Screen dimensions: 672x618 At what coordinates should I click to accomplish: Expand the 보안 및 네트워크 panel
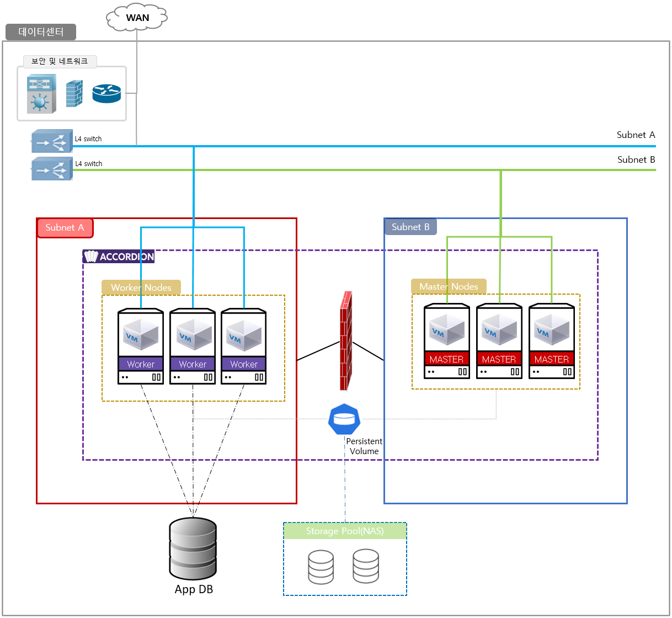tap(61, 61)
